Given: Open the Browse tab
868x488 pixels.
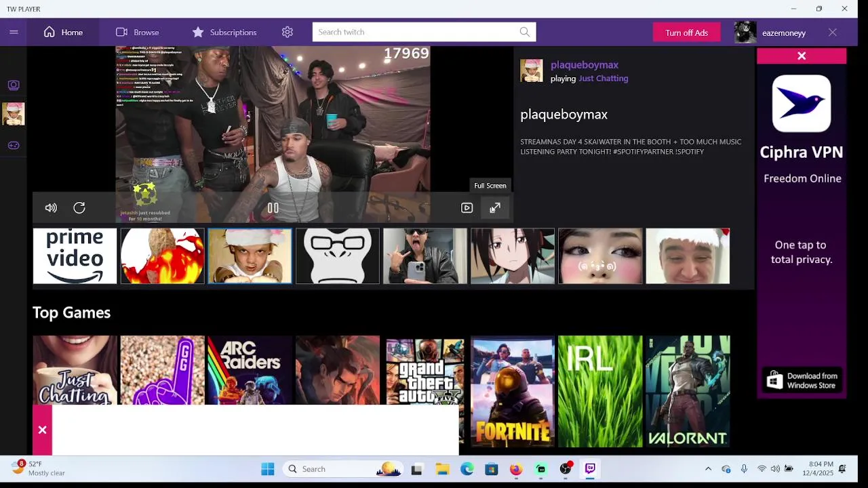Looking at the screenshot, I should 137,33.
